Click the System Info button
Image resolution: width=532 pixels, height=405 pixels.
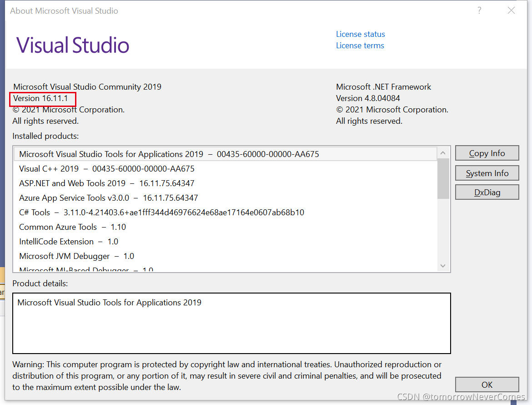tap(487, 173)
